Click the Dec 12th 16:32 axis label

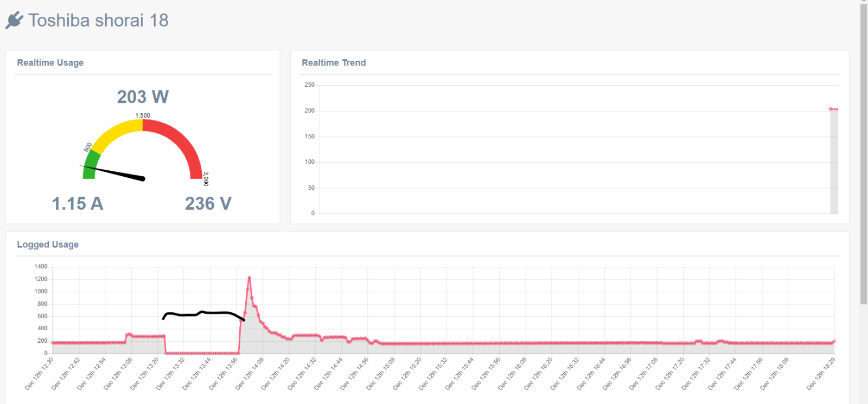click(565, 373)
